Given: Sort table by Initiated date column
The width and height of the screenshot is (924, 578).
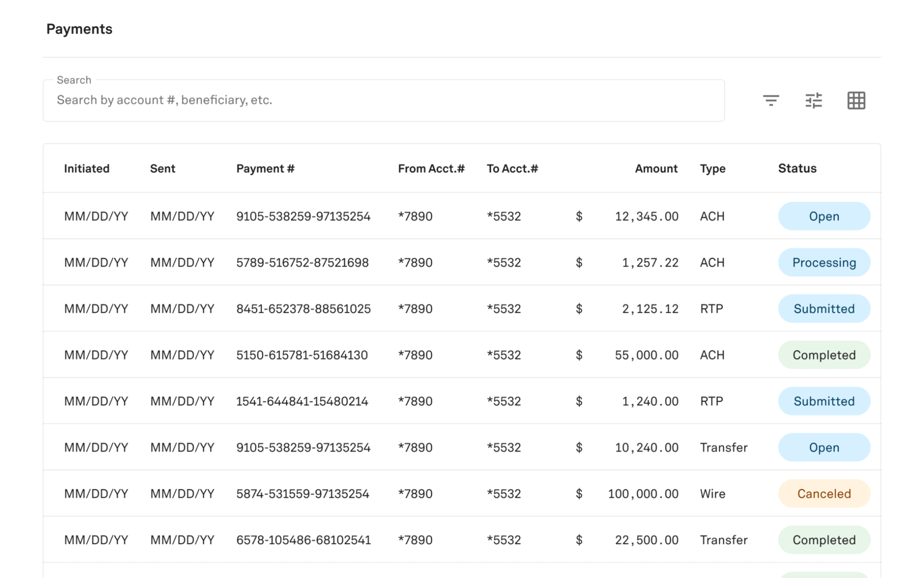Looking at the screenshot, I should (x=87, y=169).
